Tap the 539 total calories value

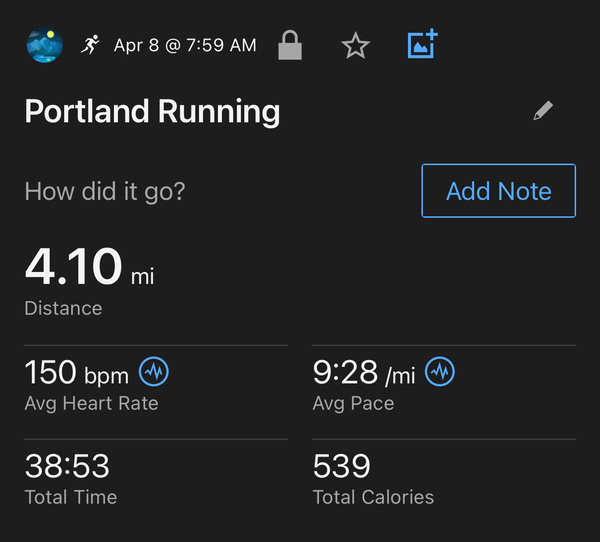click(342, 466)
